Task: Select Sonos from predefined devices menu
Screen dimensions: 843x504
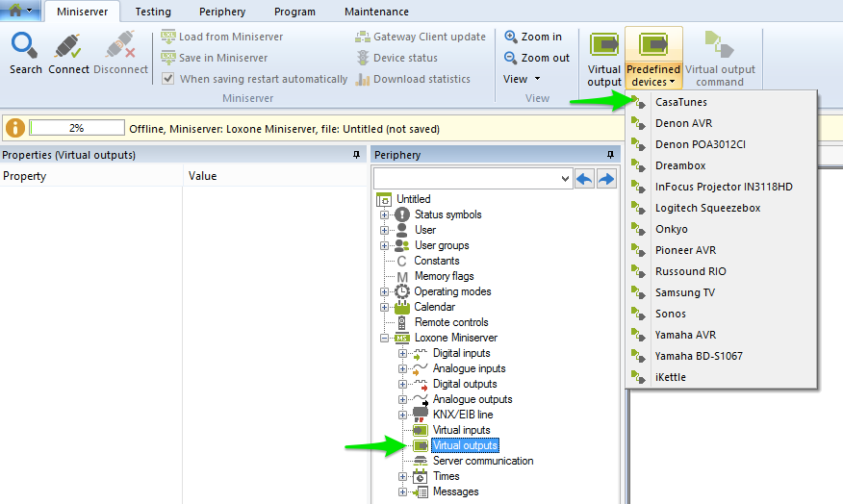Action: (x=671, y=314)
